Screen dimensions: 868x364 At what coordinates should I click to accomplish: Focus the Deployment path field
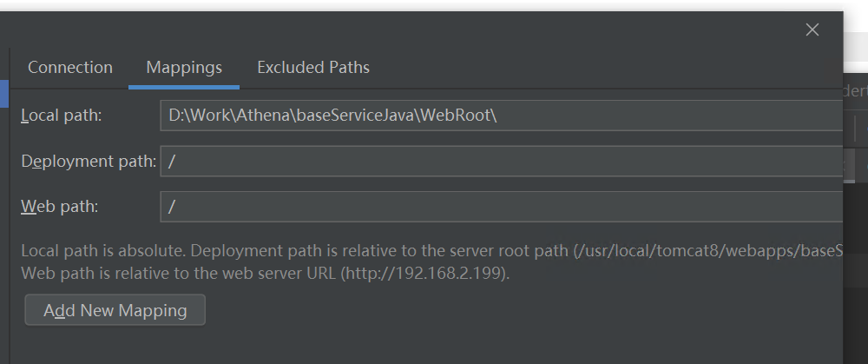click(x=502, y=162)
